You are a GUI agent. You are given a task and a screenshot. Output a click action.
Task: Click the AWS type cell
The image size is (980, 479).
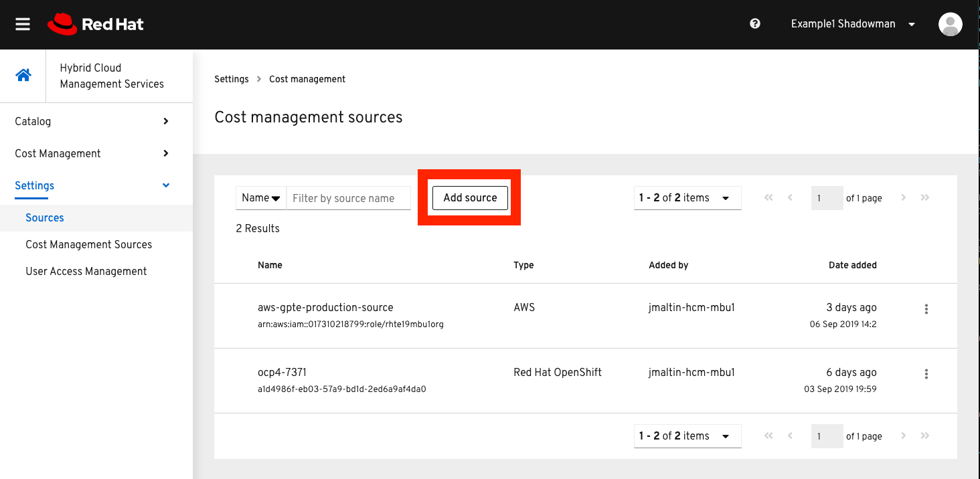[524, 308]
